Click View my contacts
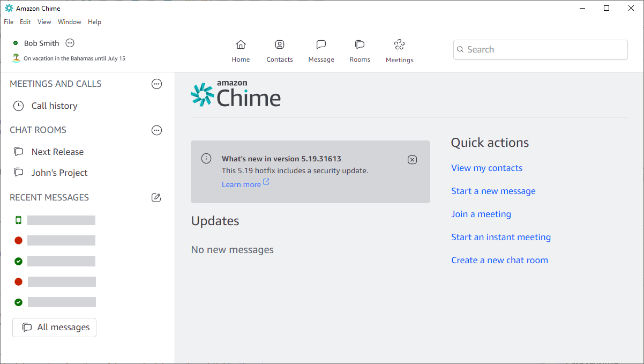Viewport: 644px width, 364px height. (486, 168)
